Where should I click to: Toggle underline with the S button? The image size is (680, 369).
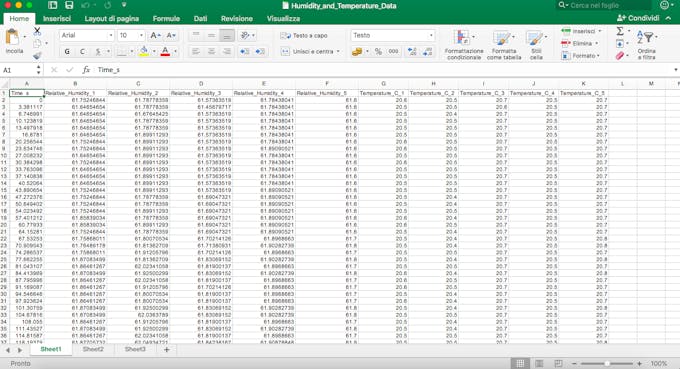point(98,52)
